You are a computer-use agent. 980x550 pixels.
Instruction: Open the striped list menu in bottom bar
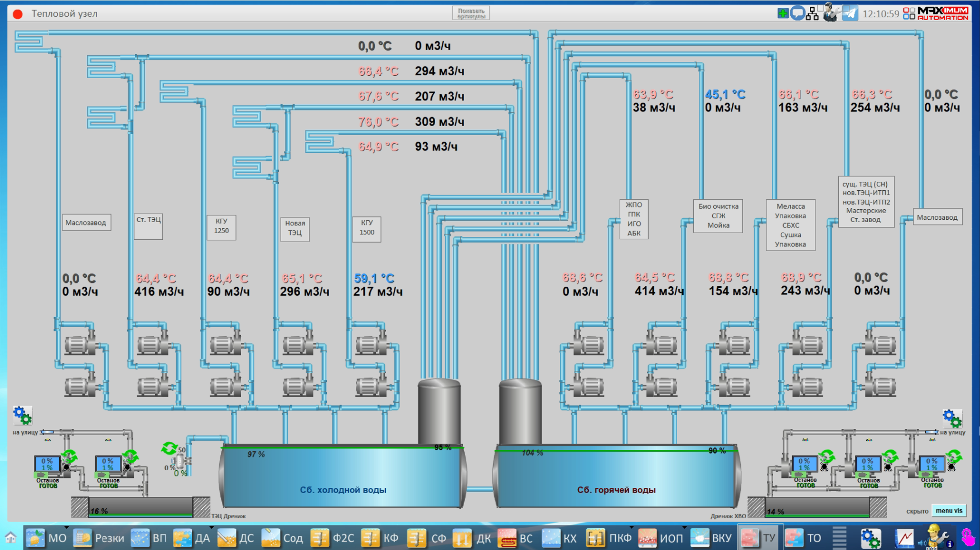click(x=839, y=538)
